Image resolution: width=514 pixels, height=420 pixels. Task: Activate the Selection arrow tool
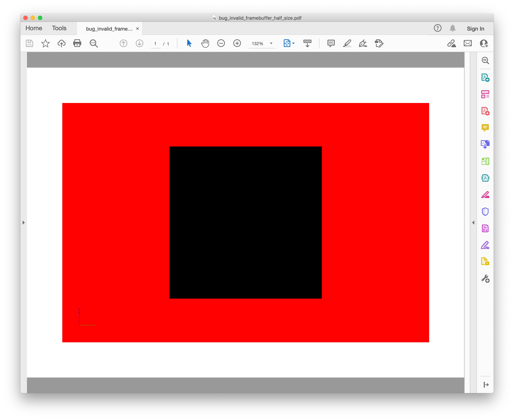[x=189, y=43]
